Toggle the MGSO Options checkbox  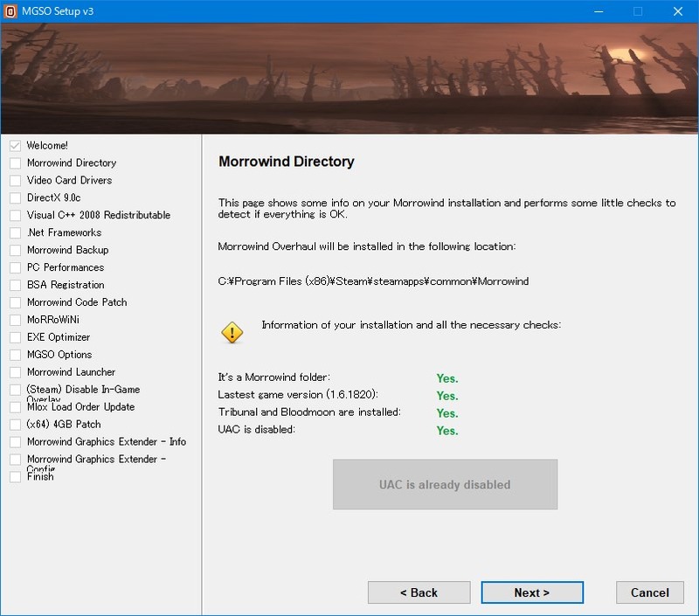point(15,355)
